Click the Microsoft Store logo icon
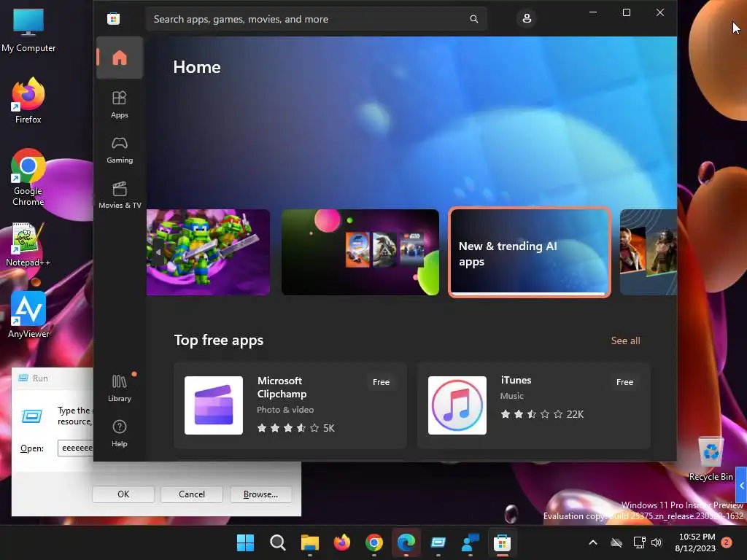Image resolution: width=747 pixels, height=560 pixels. (x=113, y=18)
